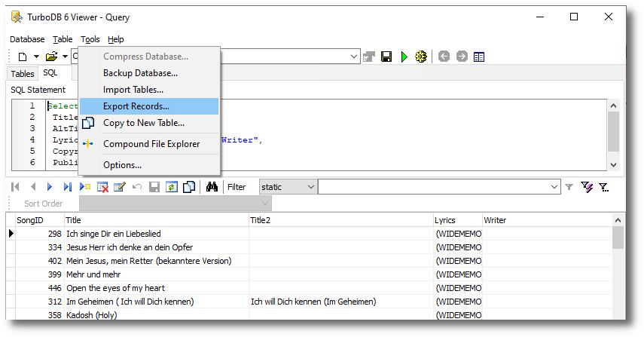Open Options... from Tools menu
Viewport: 644px width, 337px height.
point(149,165)
